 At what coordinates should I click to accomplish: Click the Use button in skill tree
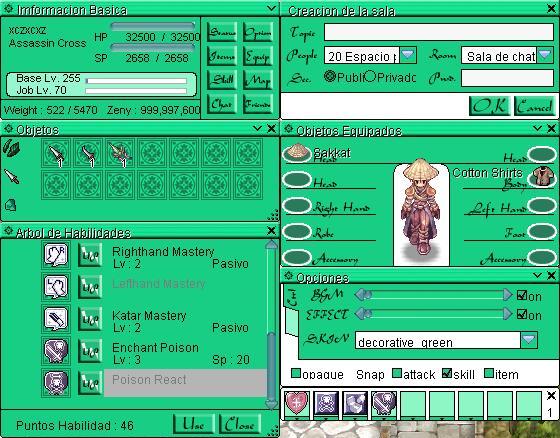(194, 424)
